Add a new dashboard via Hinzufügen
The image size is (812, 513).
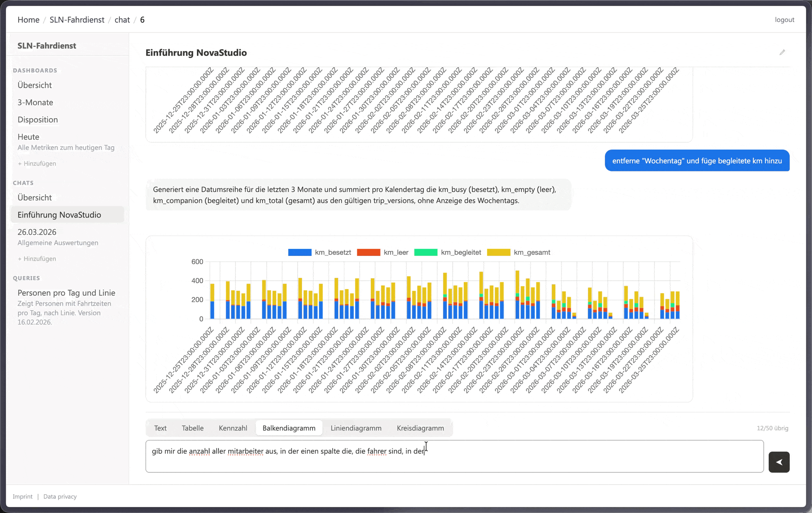point(37,163)
